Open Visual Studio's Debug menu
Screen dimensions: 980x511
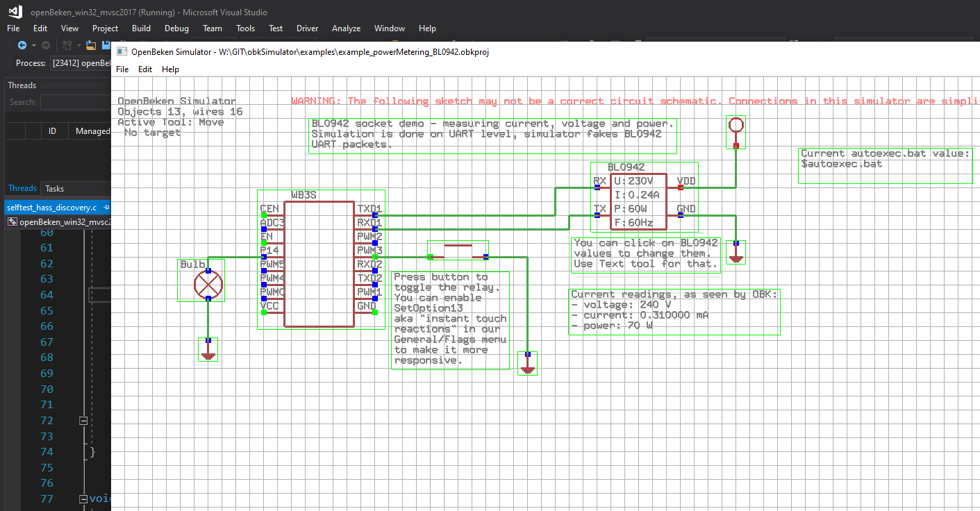(x=176, y=28)
